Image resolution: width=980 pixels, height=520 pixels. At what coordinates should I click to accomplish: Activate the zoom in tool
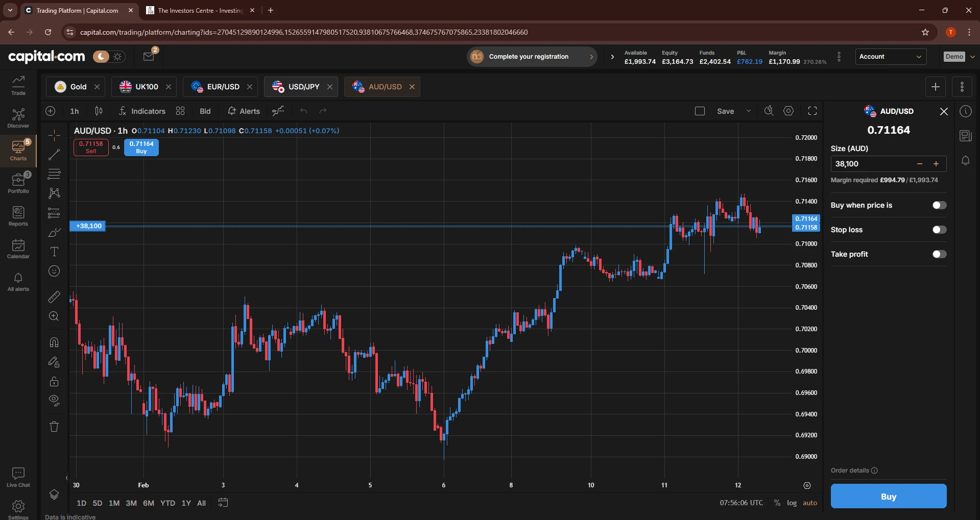(x=54, y=316)
